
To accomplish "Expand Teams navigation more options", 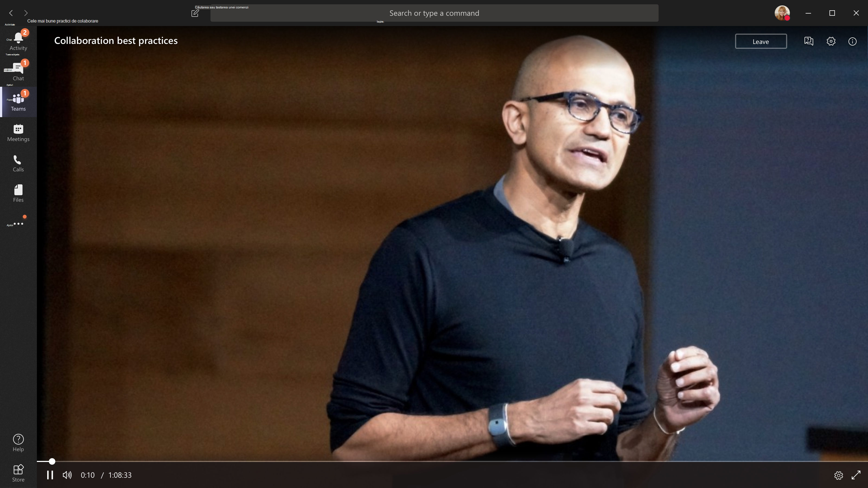I will [x=18, y=223].
